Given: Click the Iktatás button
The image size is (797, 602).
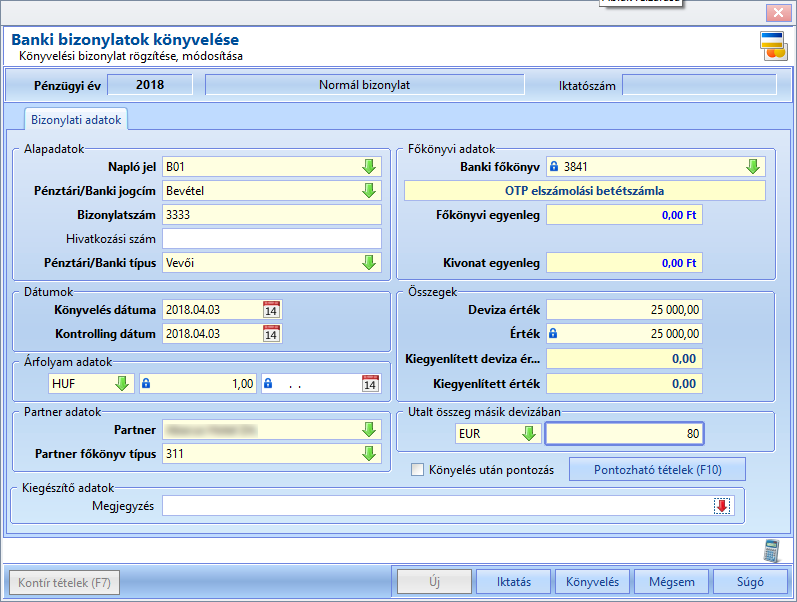Looking at the screenshot, I should click(x=514, y=582).
